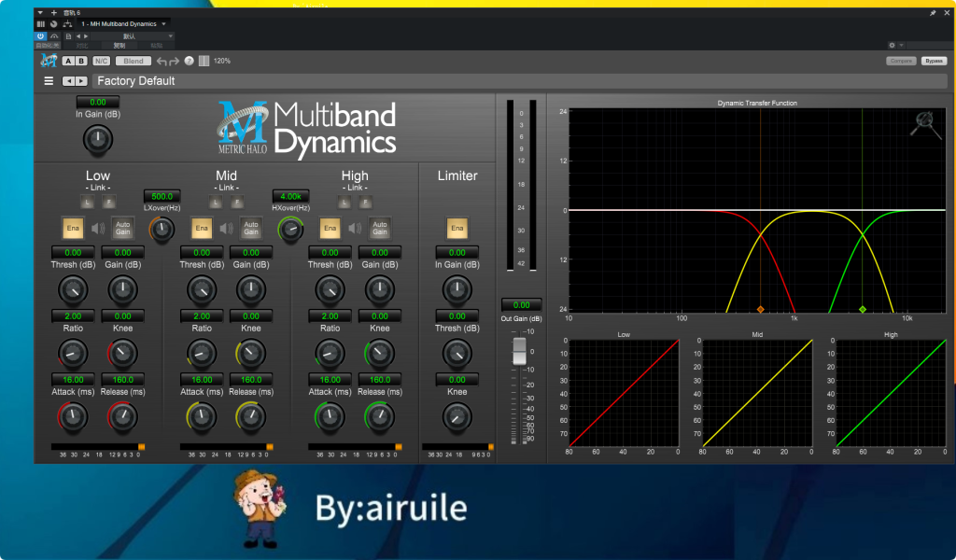
Task: Go to the next preset arrow beside Factory Default
Action: tap(81, 81)
